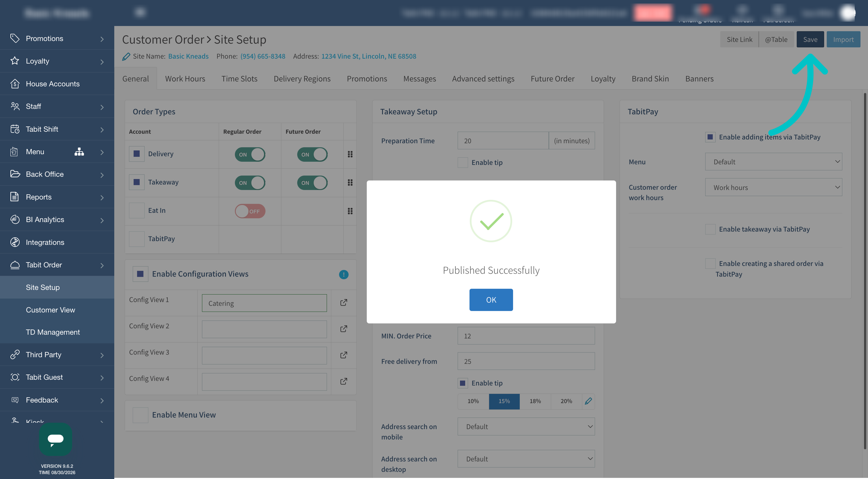Open the Advanced settings tab

coord(483,79)
